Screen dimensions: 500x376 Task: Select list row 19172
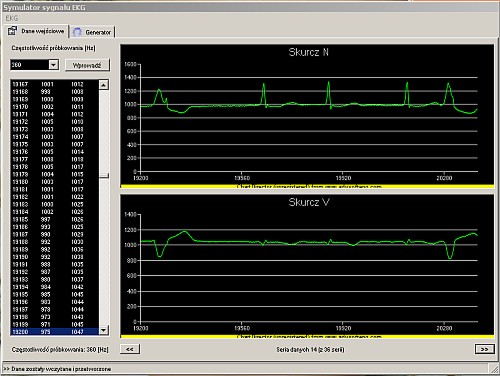[55, 122]
